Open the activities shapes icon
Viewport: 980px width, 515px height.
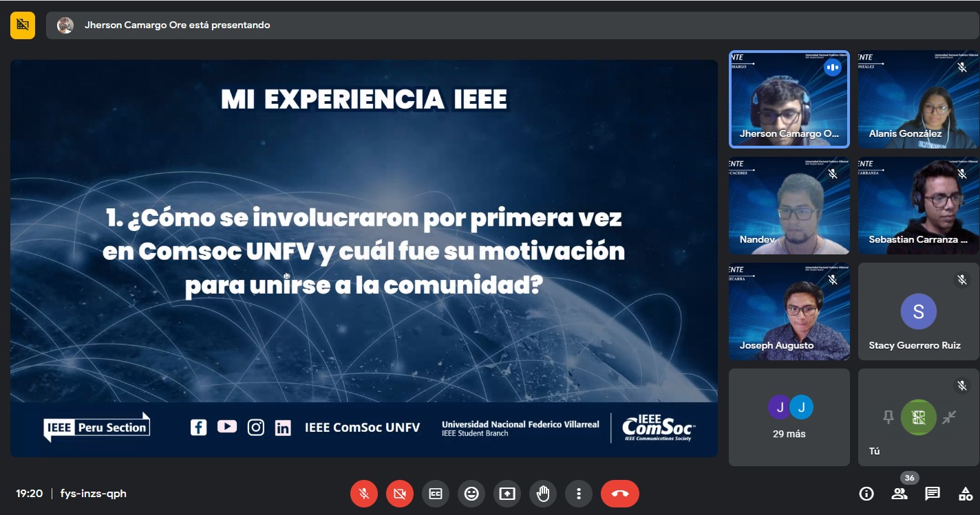tap(966, 494)
